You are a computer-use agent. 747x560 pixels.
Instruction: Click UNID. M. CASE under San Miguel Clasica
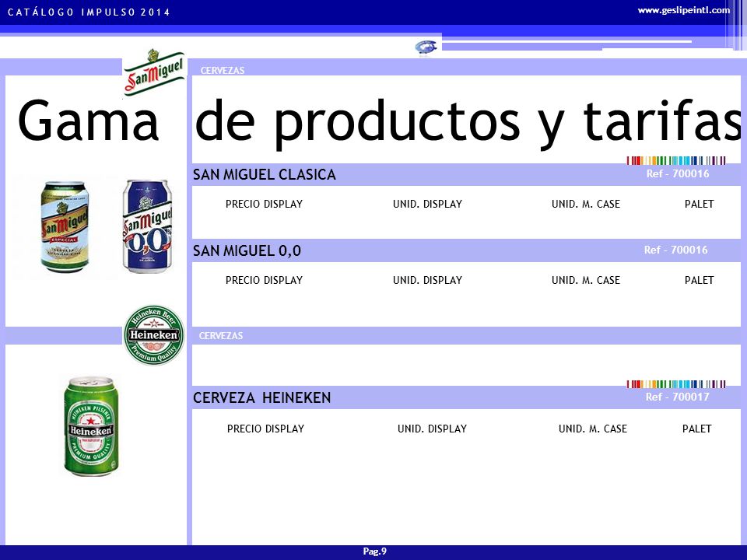(x=585, y=204)
